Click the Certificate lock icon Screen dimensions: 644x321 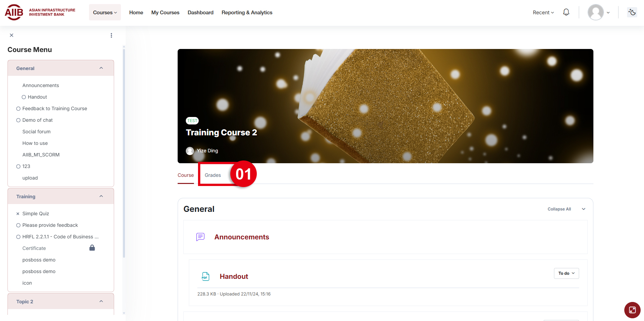[x=92, y=248]
